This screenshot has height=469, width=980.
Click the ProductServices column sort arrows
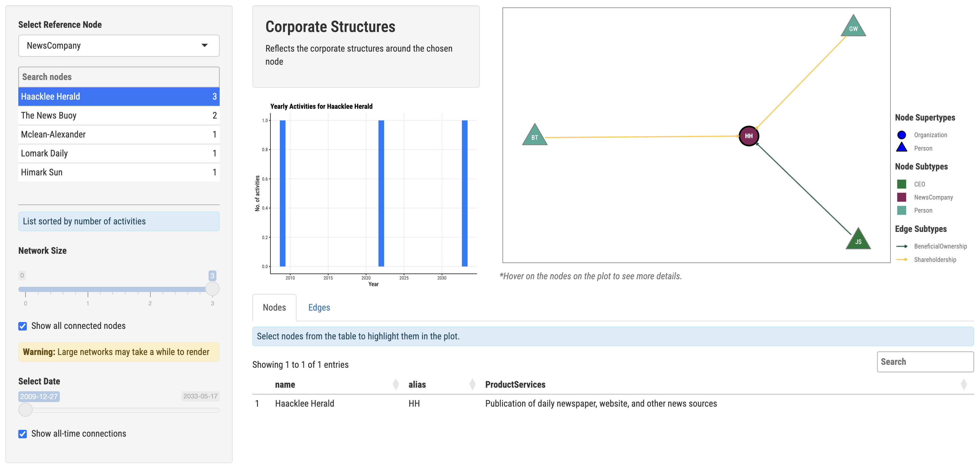point(963,384)
